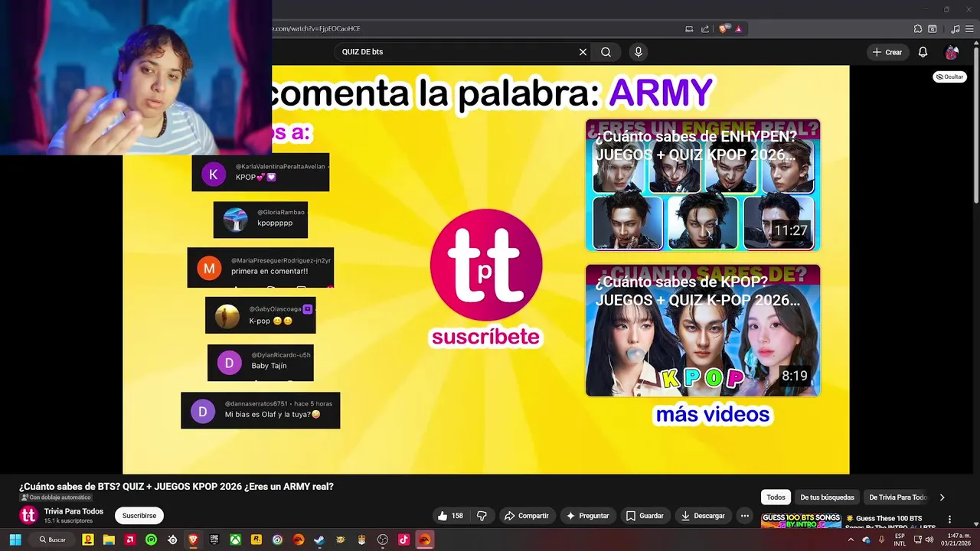This screenshot has height=551, width=980.
Task: Open SteelSeries app from the taskbar
Action: [x=172, y=540]
